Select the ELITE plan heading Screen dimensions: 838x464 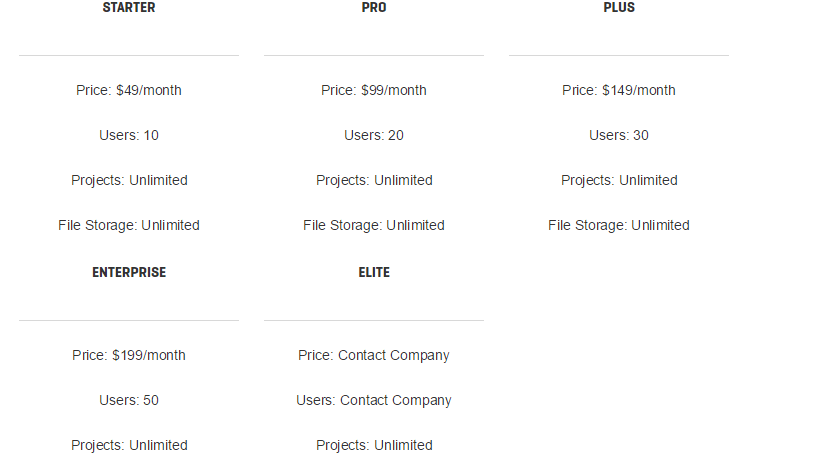point(374,273)
